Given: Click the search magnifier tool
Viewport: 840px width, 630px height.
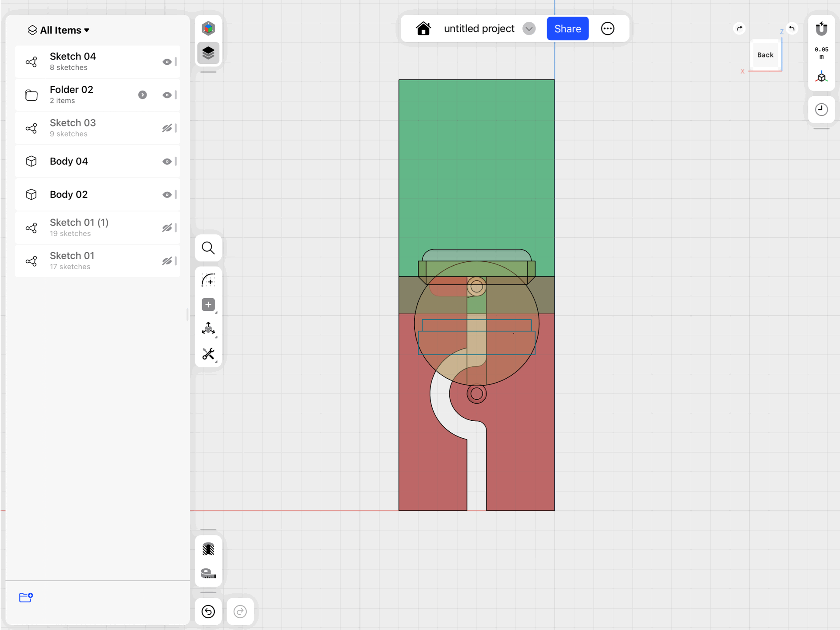Looking at the screenshot, I should (x=208, y=247).
